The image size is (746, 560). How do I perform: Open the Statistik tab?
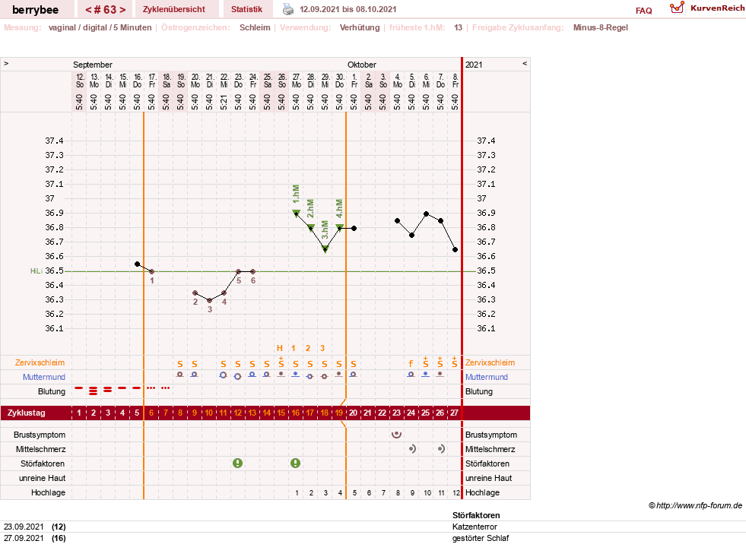tap(246, 9)
